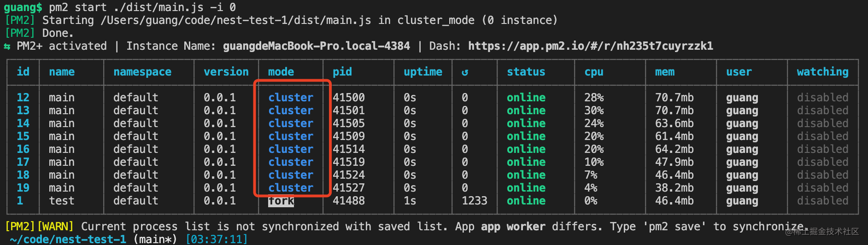Click the restart count arrow column header

pyautogui.click(x=464, y=72)
